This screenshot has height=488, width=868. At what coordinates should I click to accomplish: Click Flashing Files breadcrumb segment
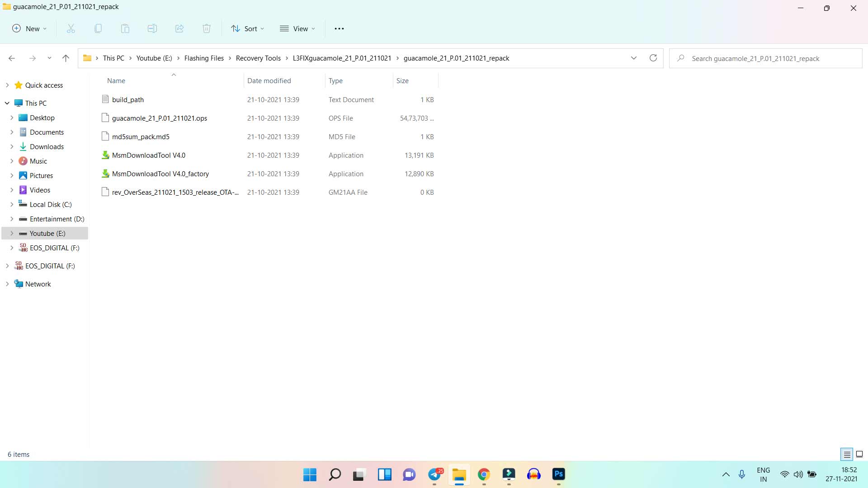click(204, 58)
